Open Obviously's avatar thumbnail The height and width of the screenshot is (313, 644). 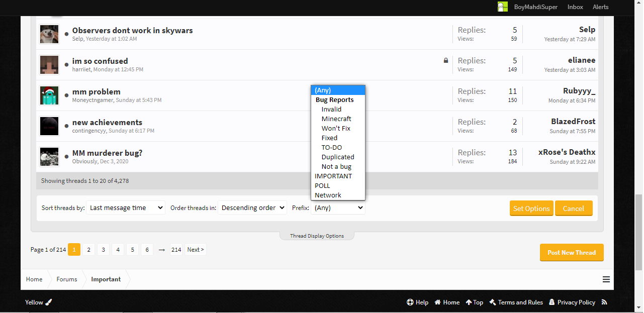49,157
